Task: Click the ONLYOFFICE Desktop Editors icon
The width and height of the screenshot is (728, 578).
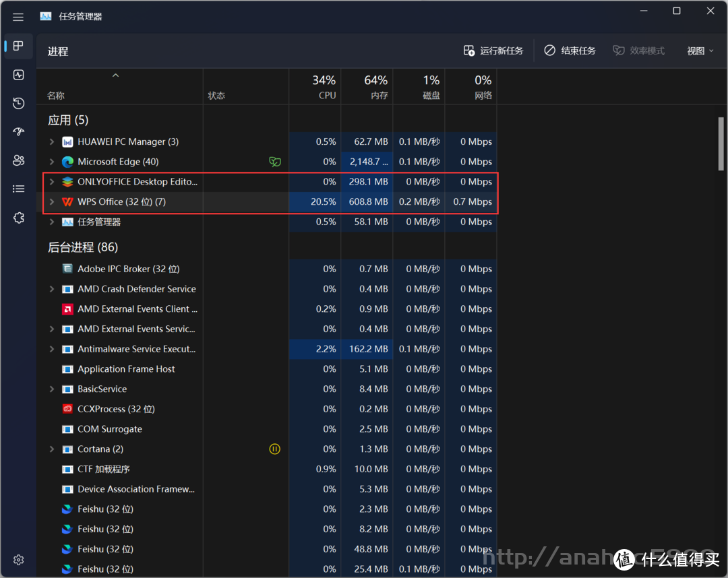Action: coord(67,182)
